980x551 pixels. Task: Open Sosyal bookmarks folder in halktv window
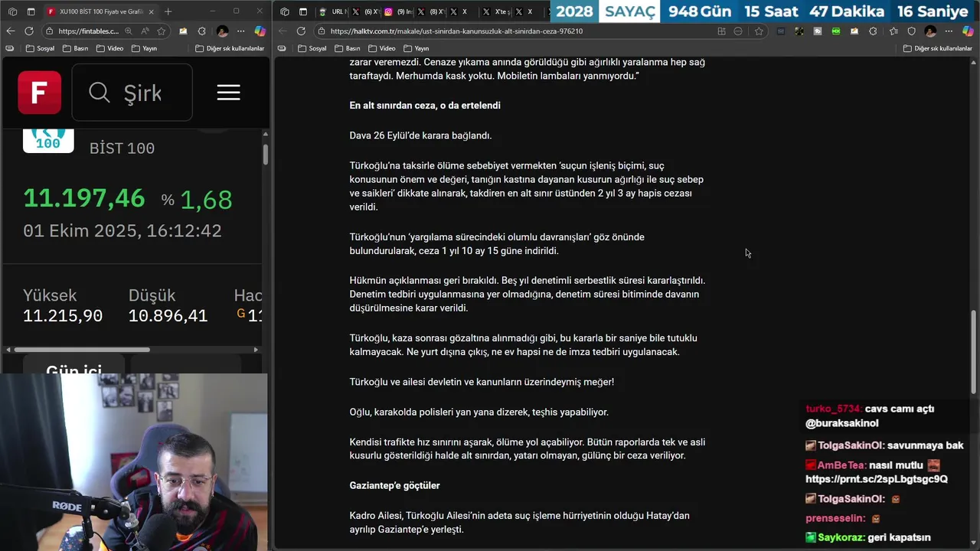312,48
